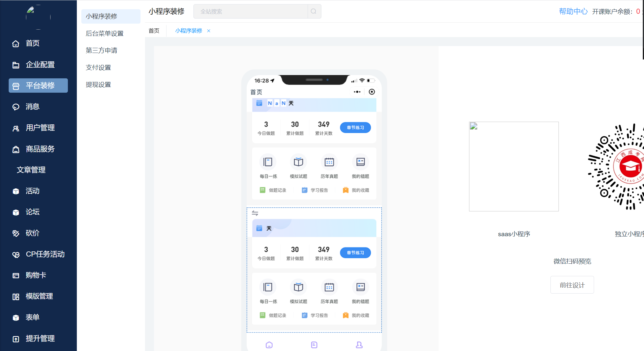This screenshot has width=644, height=351.
Task: Click the 前往设计 button
Action: pos(572,285)
